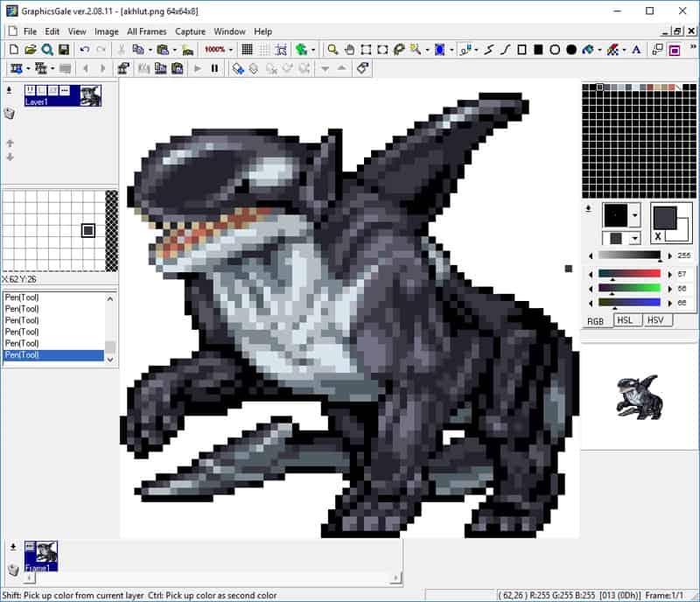The image size is (700, 602).
Task: Open the File menu
Action: click(30, 31)
